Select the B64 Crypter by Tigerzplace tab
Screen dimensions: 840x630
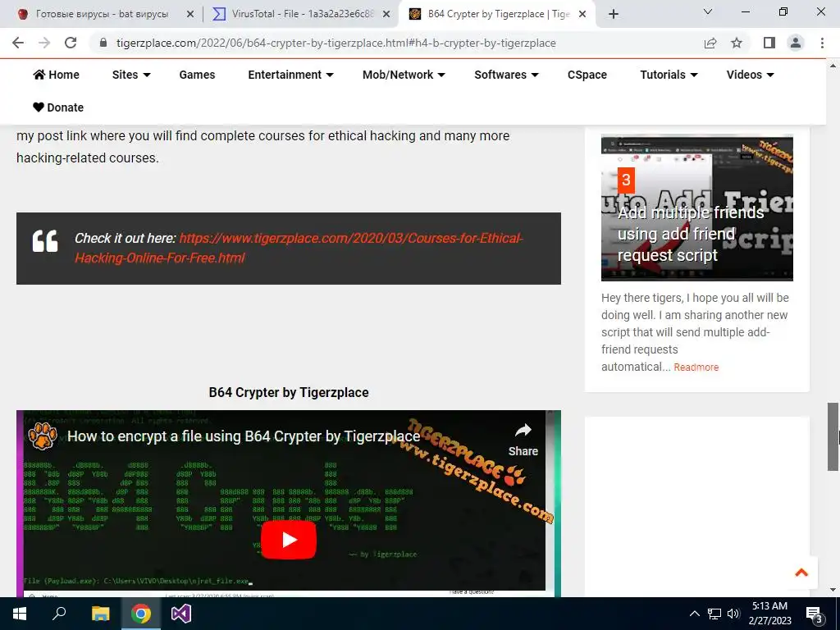tap(498, 14)
